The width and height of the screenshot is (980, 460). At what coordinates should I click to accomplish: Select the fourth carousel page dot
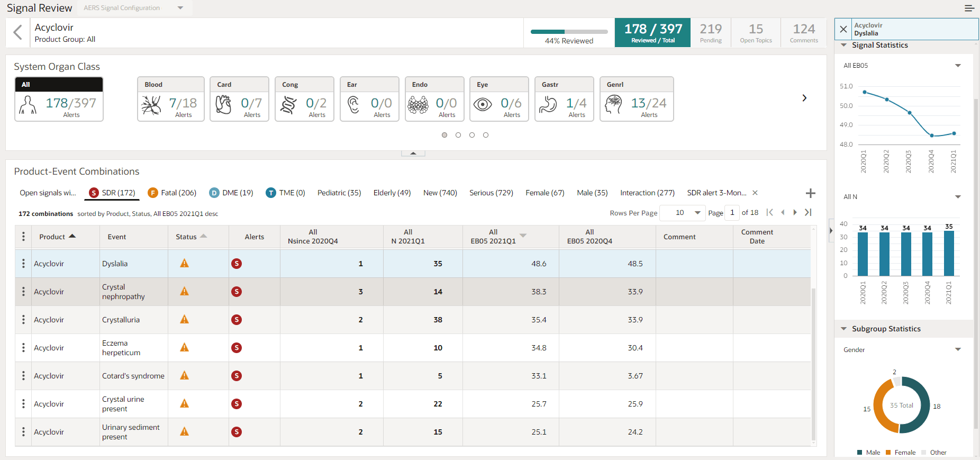tap(486, 135)
